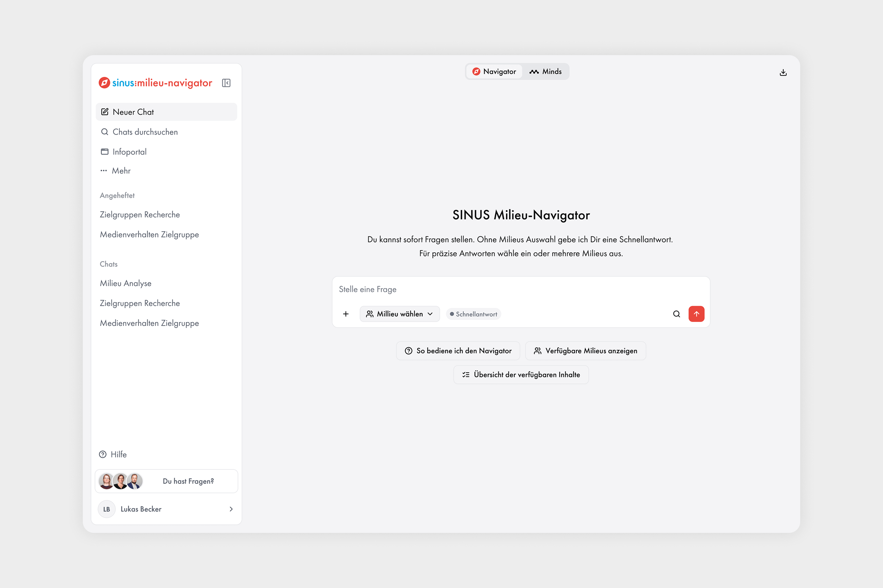Expand Lukas Becker account chevron
883x588 pixels.
(231, 509)
